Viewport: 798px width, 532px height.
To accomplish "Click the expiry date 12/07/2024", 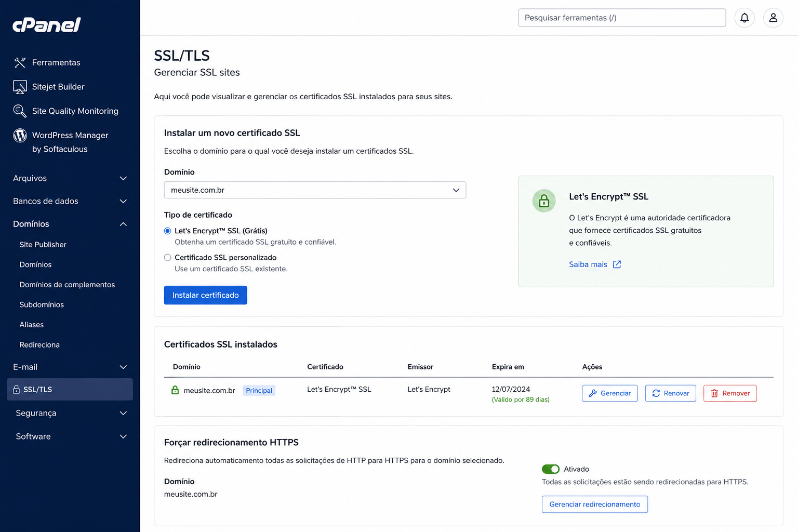I will [511, 389].
